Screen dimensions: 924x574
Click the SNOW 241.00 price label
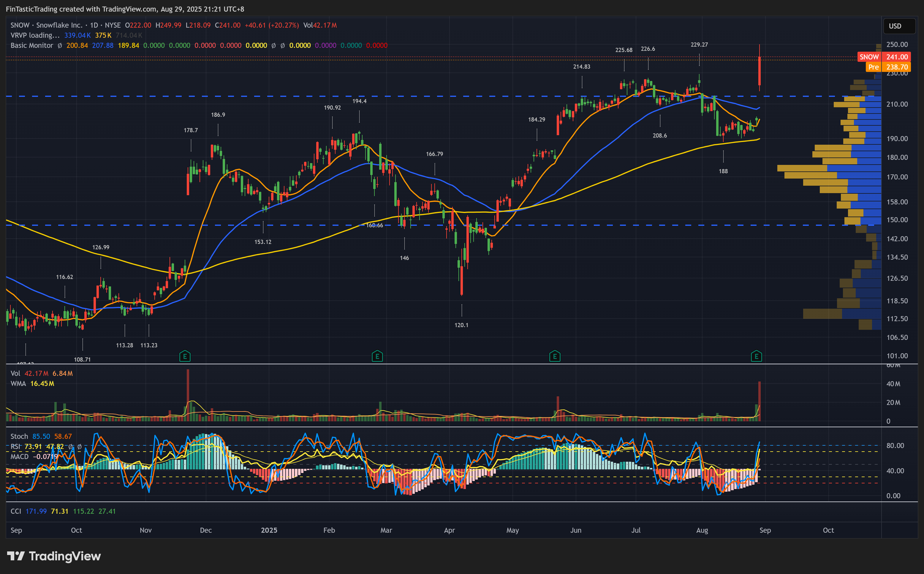pyautogui.click(x=884, y=57)
